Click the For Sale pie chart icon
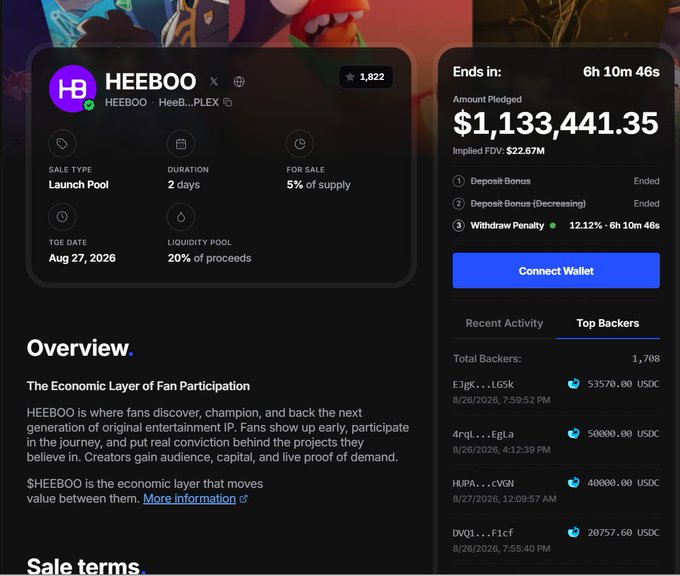Image resolution: width=680 pixels, height=576 pixels. pyautogui.click(x=300, y=144)
